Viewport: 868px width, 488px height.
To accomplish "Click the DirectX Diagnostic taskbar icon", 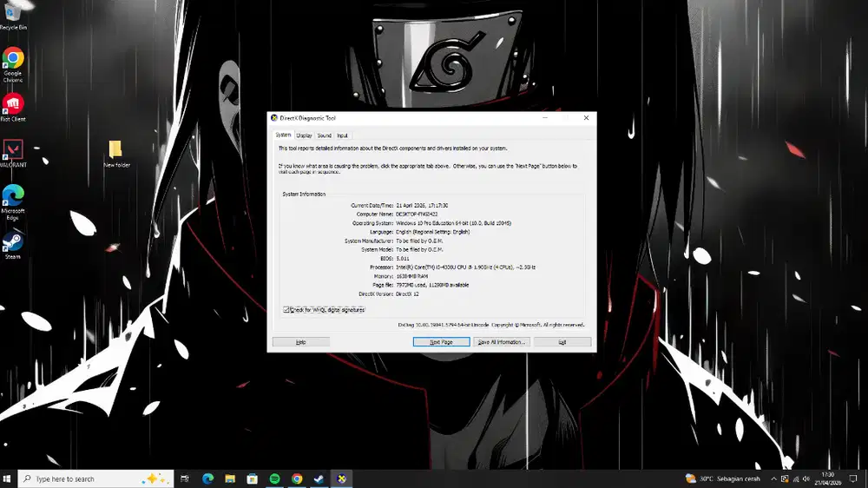I will (x=341, y=478).
